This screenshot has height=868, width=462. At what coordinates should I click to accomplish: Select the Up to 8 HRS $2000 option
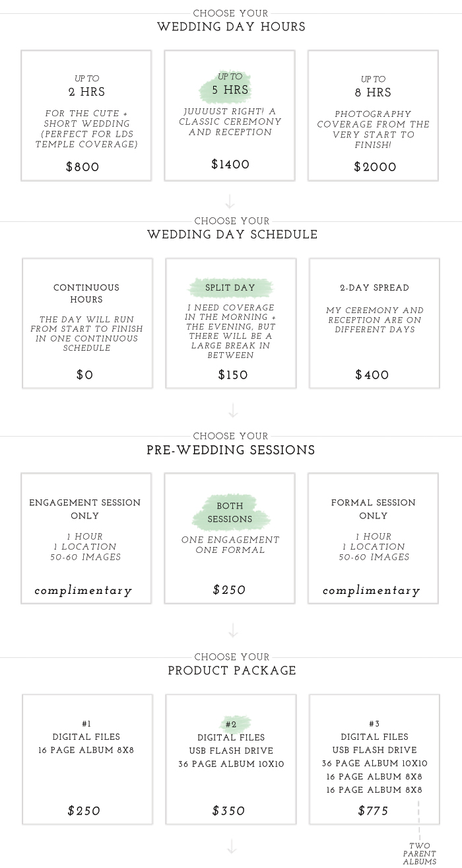pyautogui.click(x=374, y=116)
